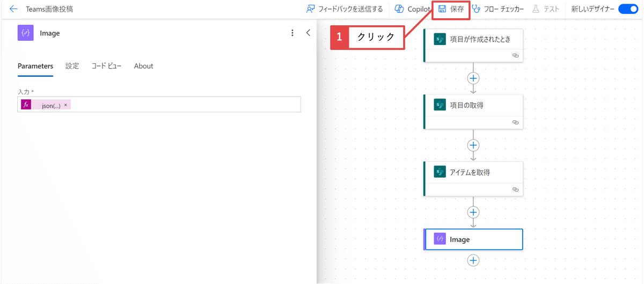The width and height of the screenshot is (644, 284).
Task: Click the 入力 input field
Action: coord(159,105)
